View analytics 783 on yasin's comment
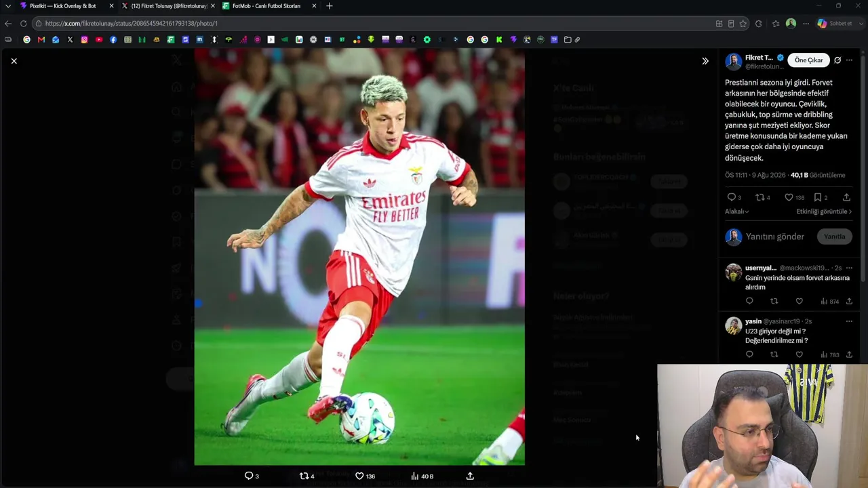 tap(829, 354)
